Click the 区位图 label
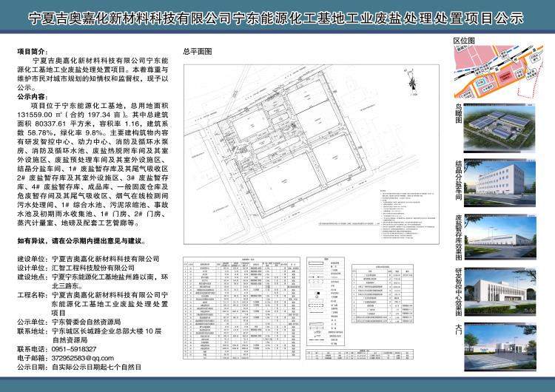Viewport: 555px width, 392px height. tap(464, 41)
